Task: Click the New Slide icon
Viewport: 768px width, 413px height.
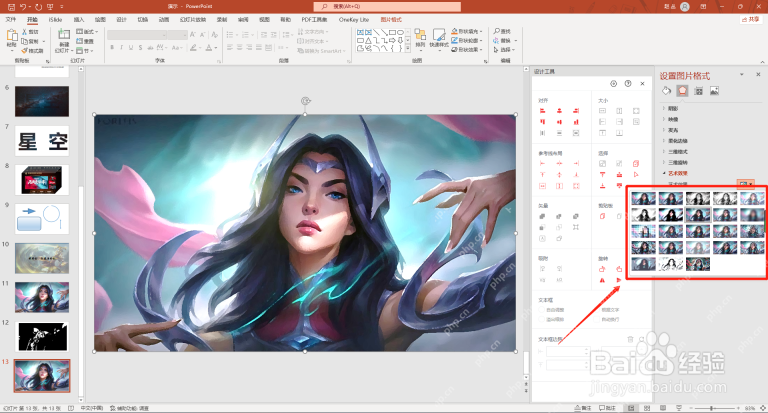Action: point(64,39)
